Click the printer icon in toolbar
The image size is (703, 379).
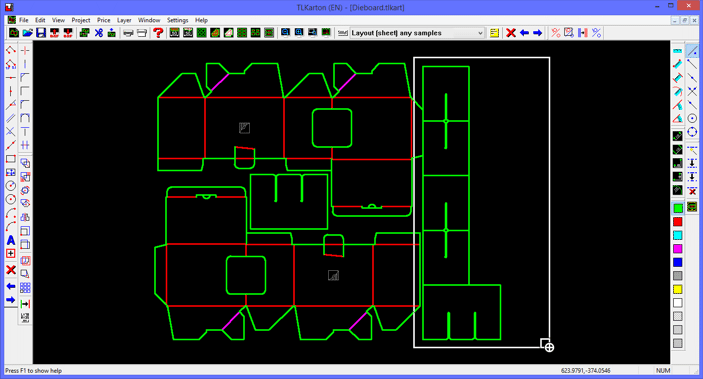pyautogui.click(x=128, y=33)
